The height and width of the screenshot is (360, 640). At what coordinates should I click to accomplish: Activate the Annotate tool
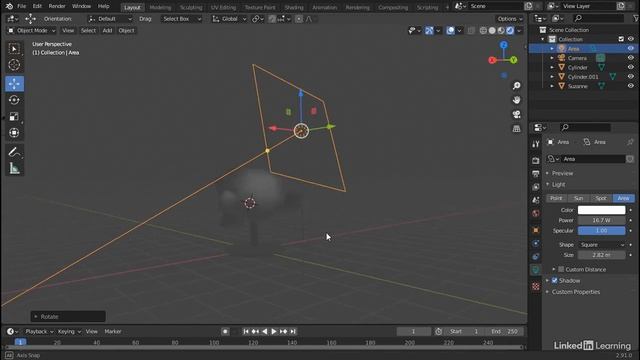pyautogui.click(x=14, y=152)
